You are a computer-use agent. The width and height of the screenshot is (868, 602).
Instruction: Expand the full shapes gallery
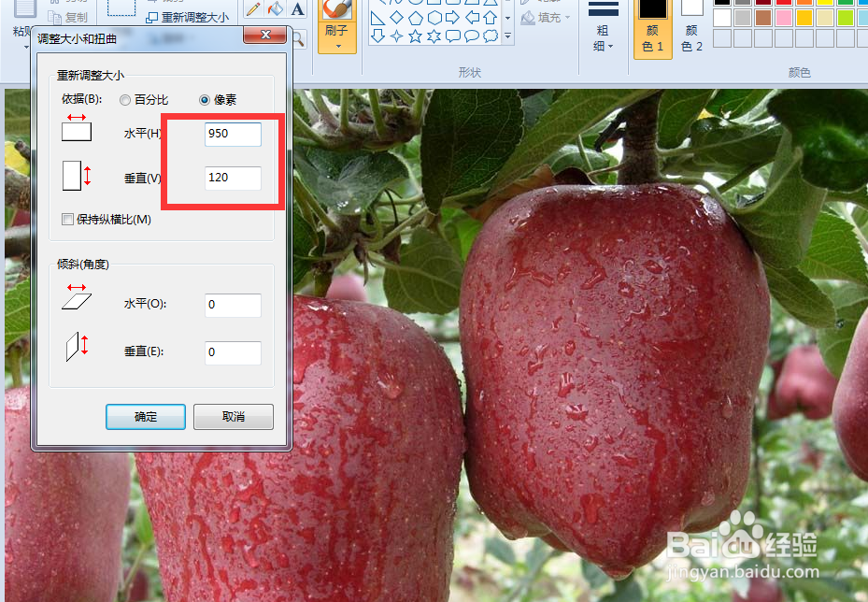(507, 36)
